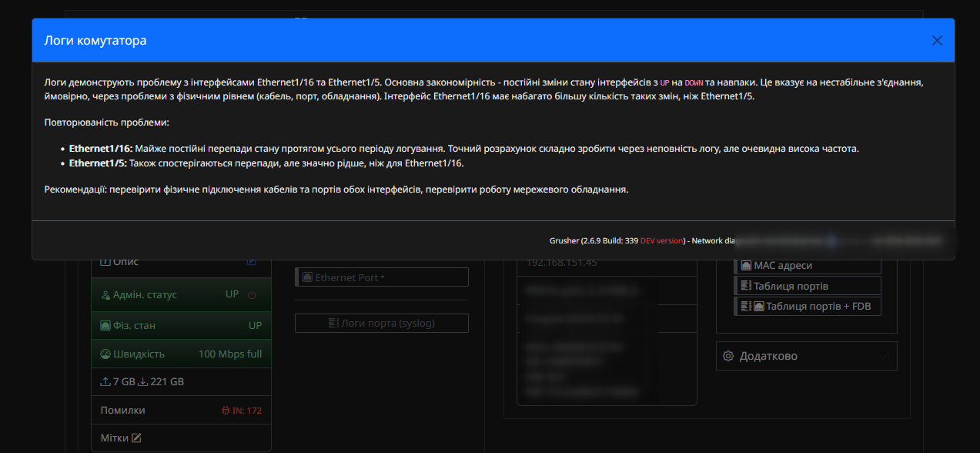Click the red bug errors icon
Screen dimensions: 980x453
tap(226, 411)
